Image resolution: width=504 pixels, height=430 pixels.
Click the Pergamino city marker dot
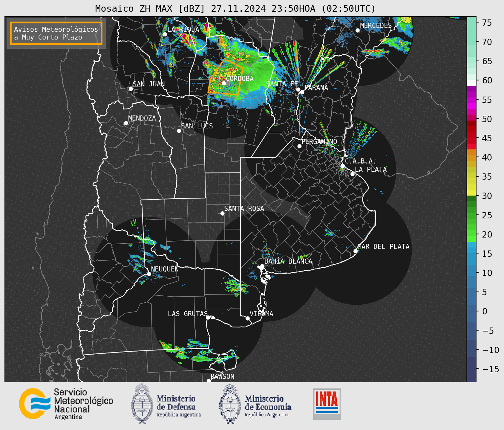coord(299,146)
